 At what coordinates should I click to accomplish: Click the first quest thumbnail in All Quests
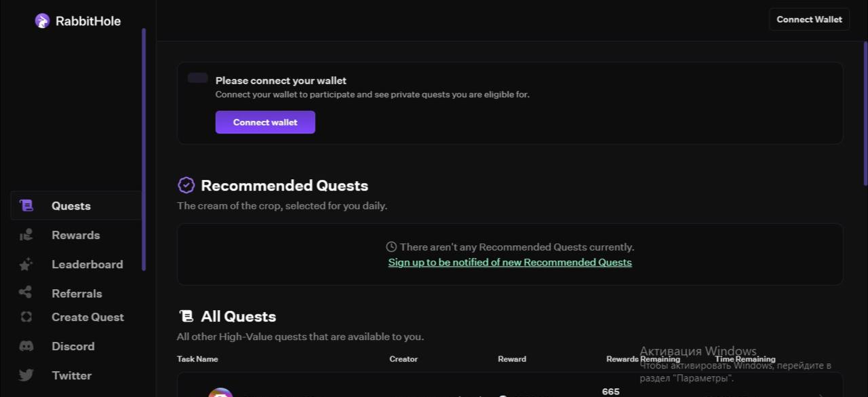point(220,392)
